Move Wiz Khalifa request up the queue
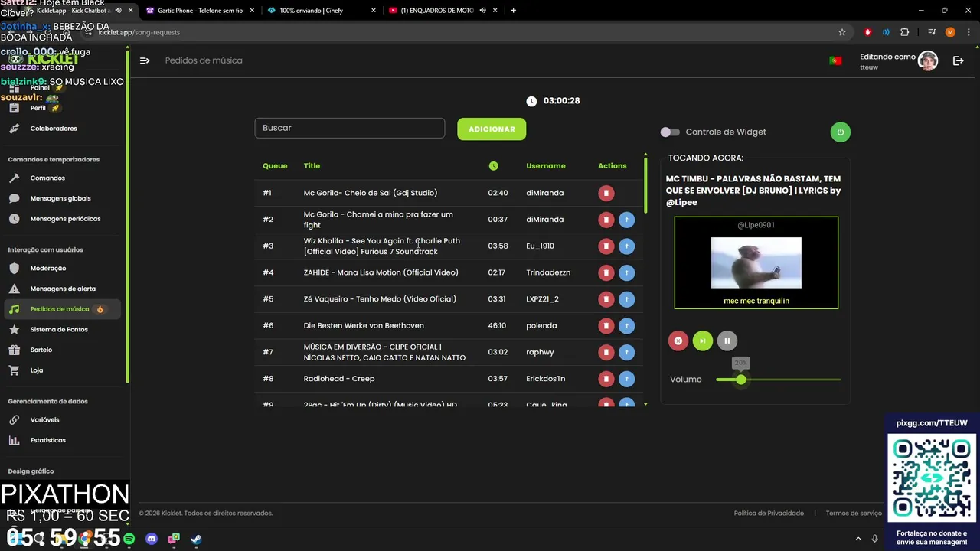The height and width of the screenshot is (551, 980). 626,246
